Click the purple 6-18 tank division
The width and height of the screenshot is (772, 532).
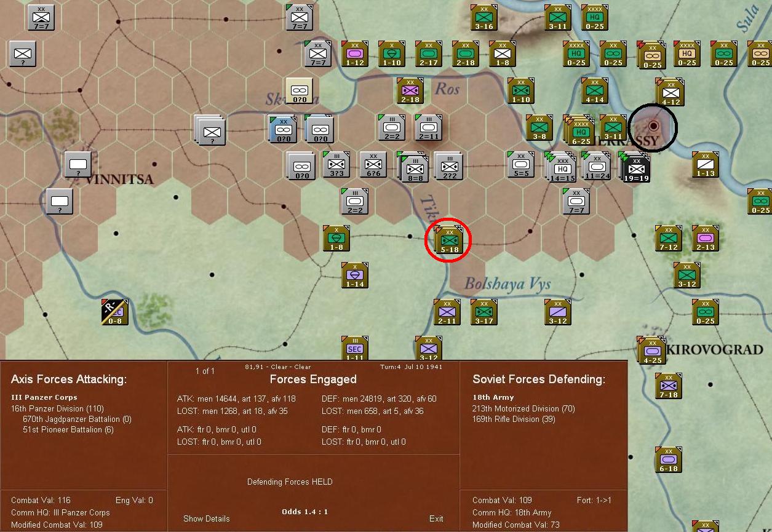click(x=669, y=459)
